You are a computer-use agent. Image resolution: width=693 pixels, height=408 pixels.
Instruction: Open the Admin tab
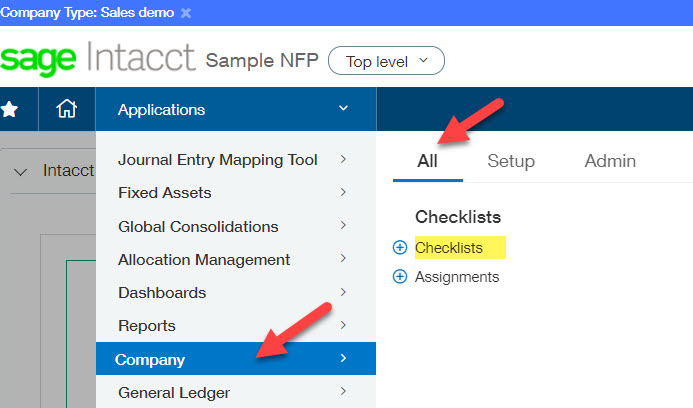pyautogui.click(x=610, y=161)
